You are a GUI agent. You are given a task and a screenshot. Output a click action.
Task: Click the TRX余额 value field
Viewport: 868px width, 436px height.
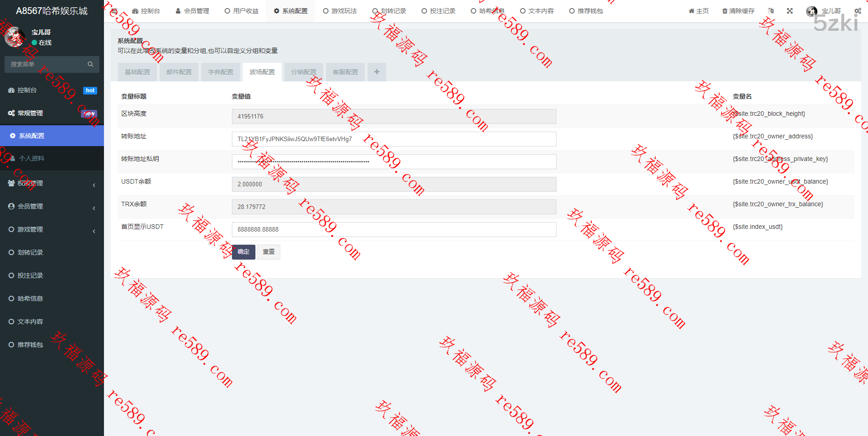click(394, 207)
